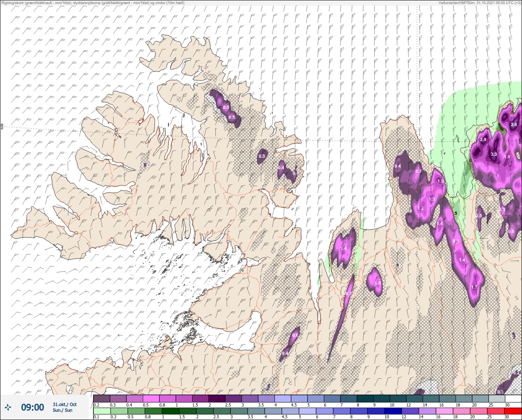The image size is (522, 420).
Task: Click the 'Sun./ Sun' weekday text
Action: [x=62, y=410]
